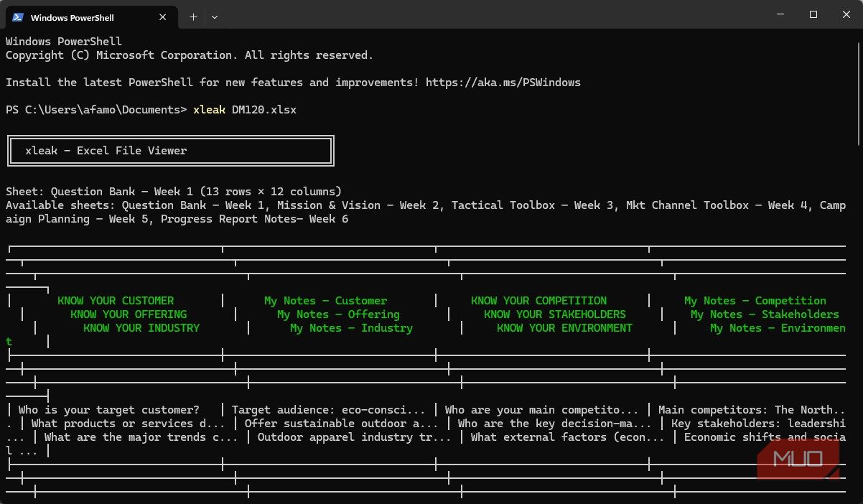The image size is (863, 504).
Task: Click 'Economic shifts and socia' cell
Action: click(x=765, y=437)
